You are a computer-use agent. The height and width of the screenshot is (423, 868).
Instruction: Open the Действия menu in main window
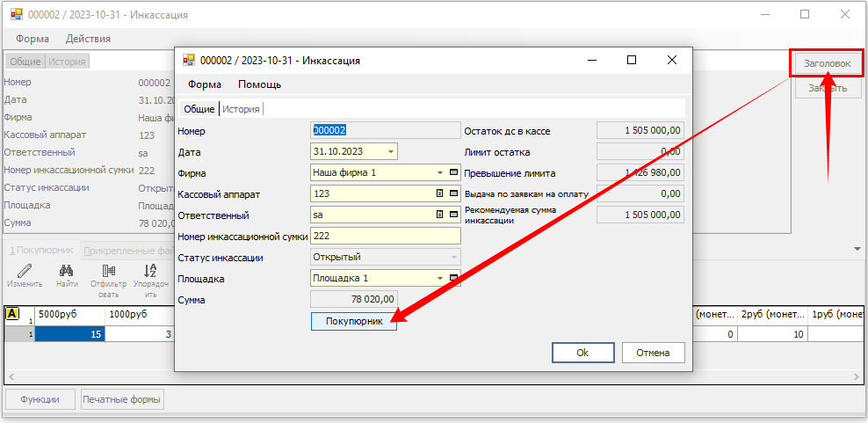tap(88, 39)
